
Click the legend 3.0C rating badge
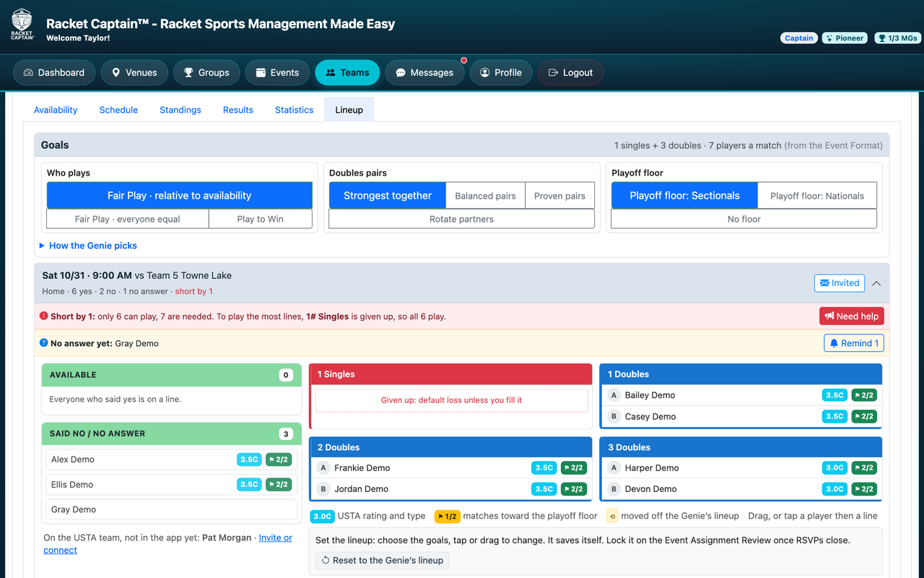pyautogui.click(x=322, y=516)
